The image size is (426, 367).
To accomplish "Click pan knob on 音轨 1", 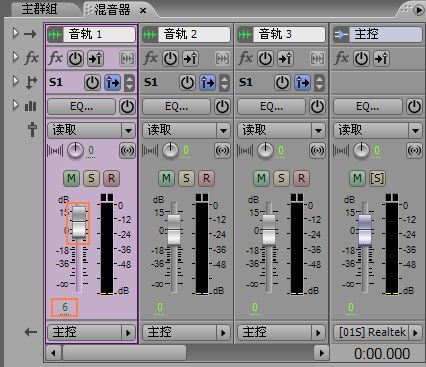I will click(x=75, y=151).
